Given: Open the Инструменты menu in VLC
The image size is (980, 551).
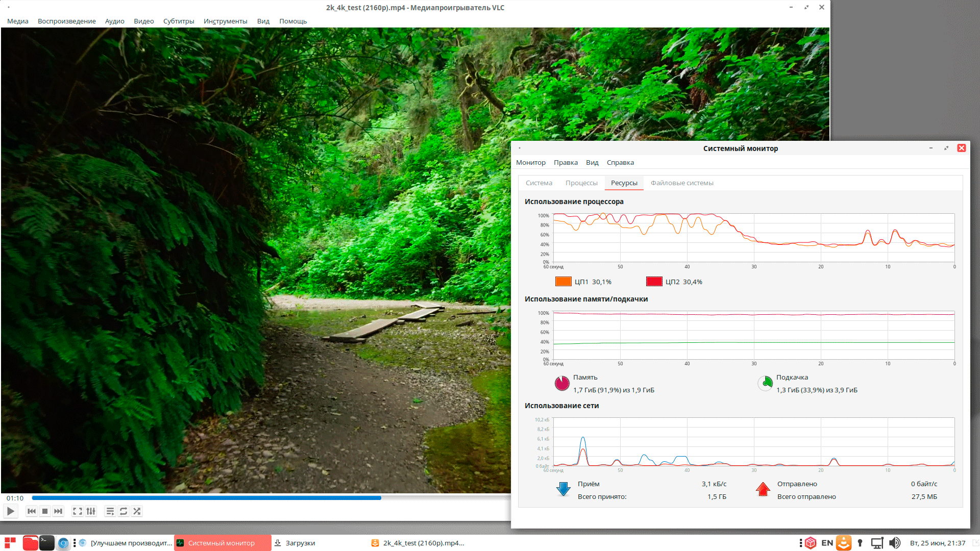Looking at the screenshot, I should (225, 21).
